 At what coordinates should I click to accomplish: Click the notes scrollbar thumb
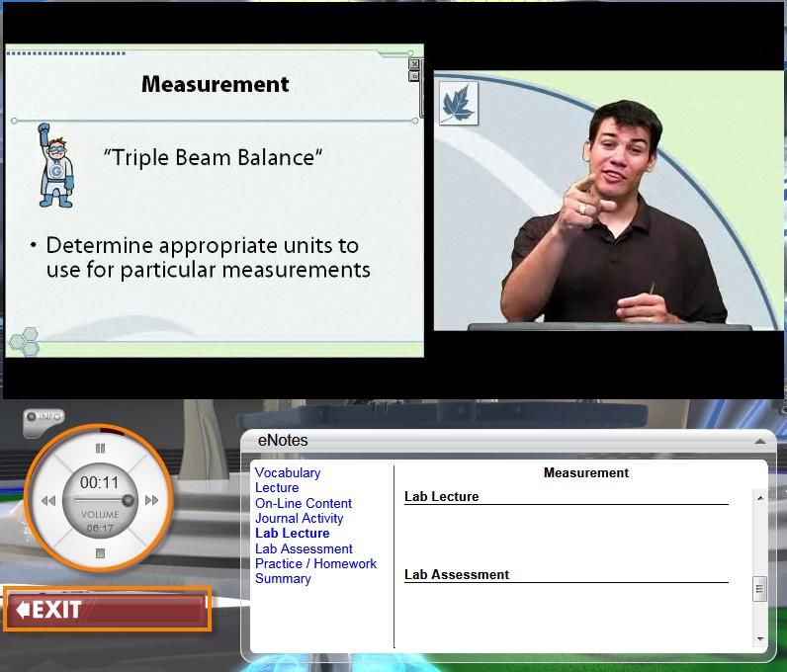tap(759, 589)
